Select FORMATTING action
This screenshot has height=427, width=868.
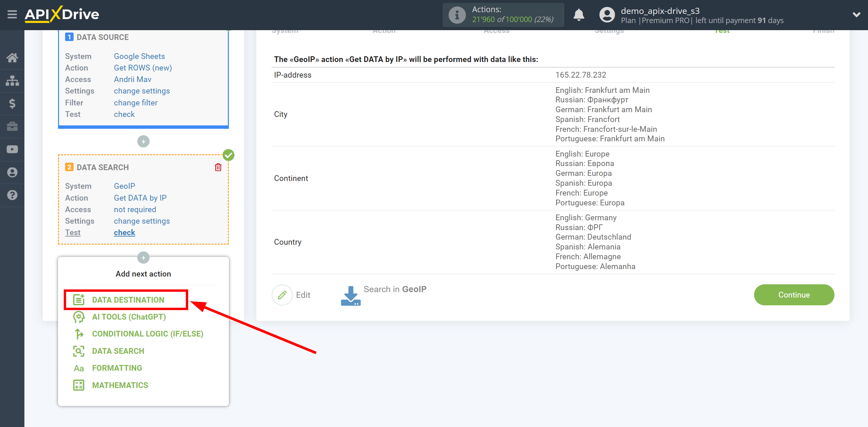117,368
